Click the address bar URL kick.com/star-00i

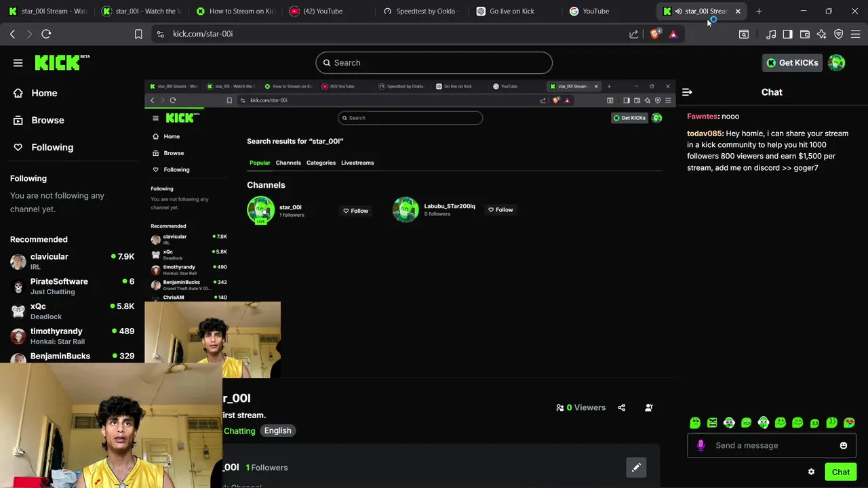203,34
